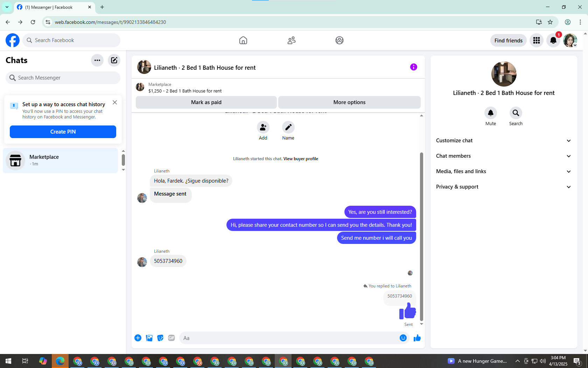Bookmark this page with star icon
588x368 pixels.
point(550,22)
